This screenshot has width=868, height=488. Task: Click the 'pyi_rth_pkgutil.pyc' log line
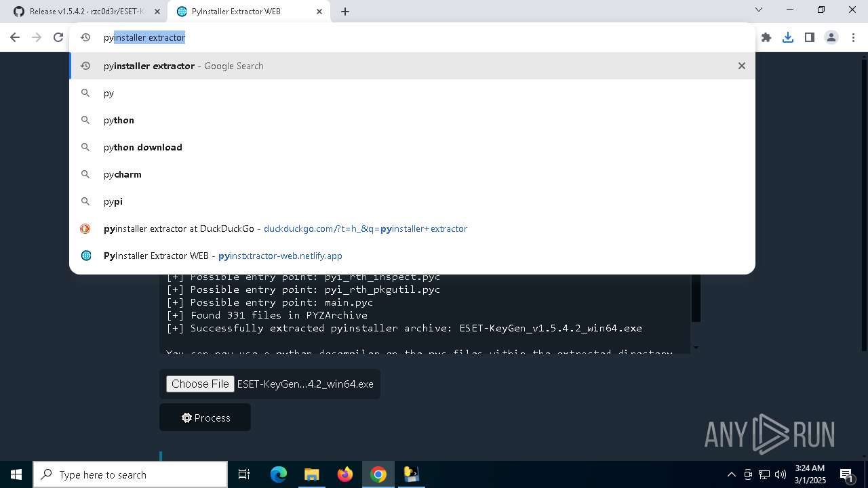[x=303, y=289]
